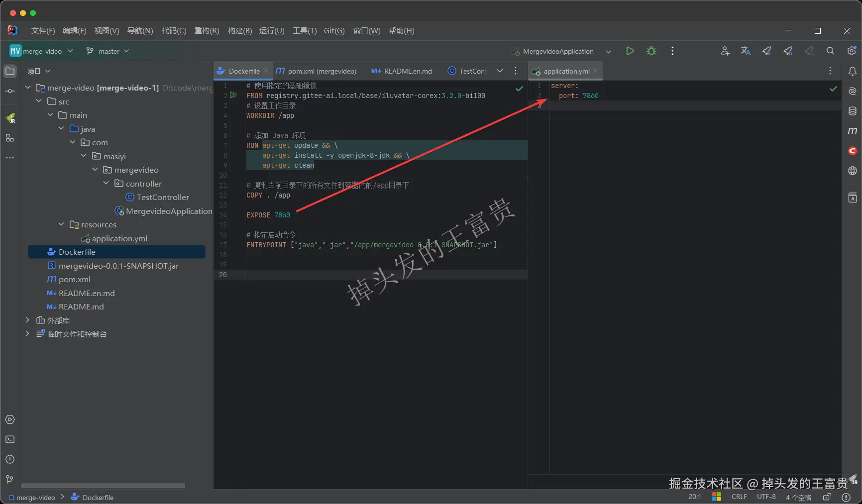Open editor tab options in left pane

[x=516, y=71]
